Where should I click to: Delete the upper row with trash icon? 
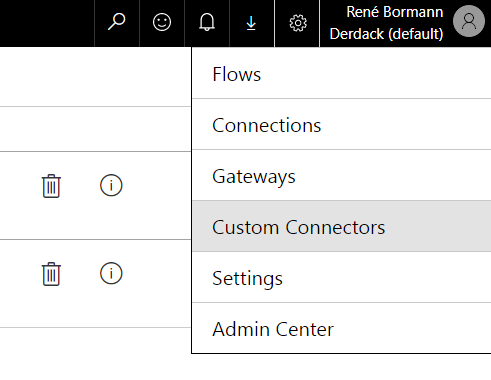coord(51,186)
